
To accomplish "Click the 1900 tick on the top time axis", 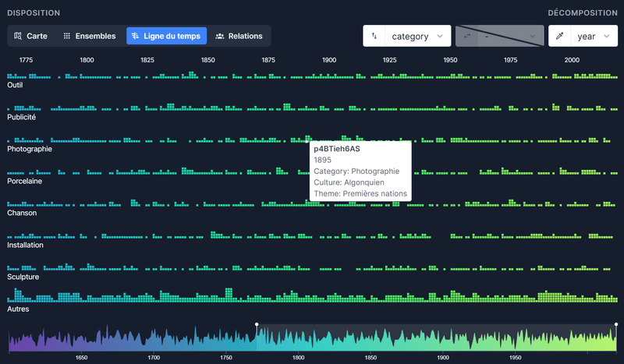I will coord(329,60).
